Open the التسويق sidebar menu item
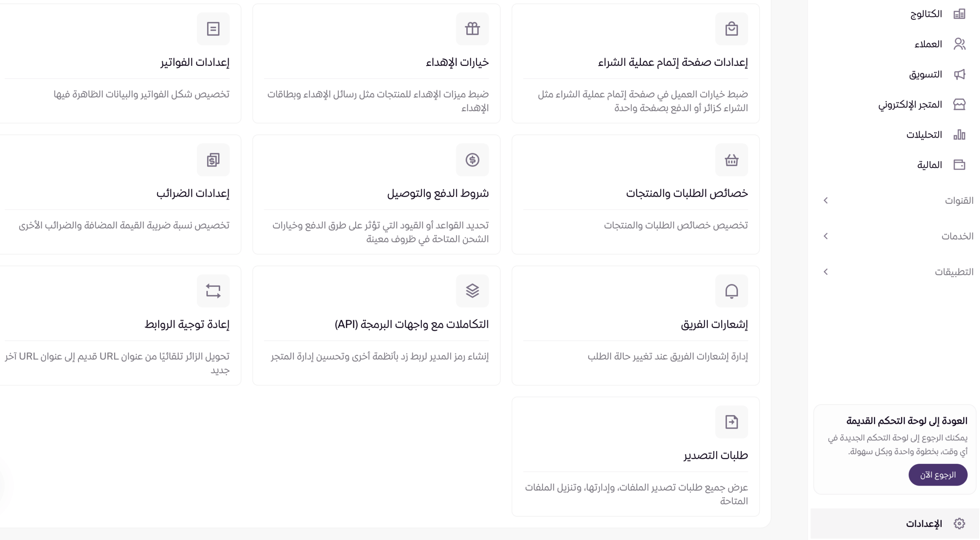980x540 pixels. 925,74
